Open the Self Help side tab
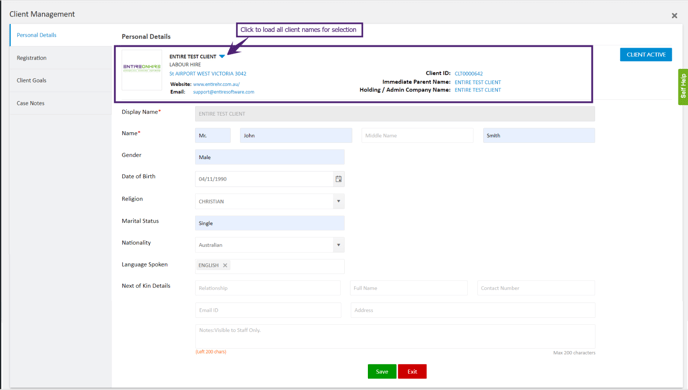 [x=683, y=86]
